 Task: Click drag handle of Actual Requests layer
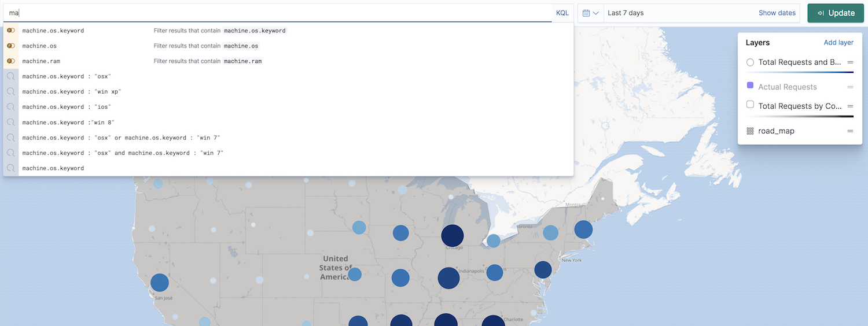[850, 87]
